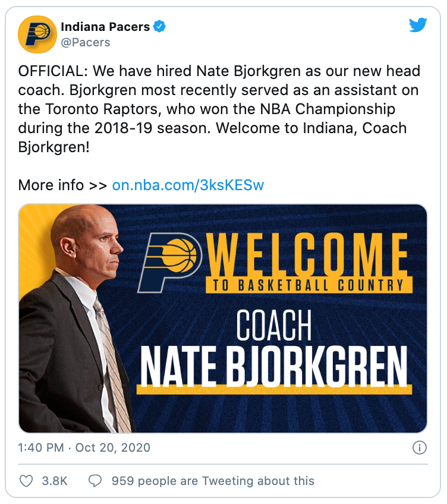447x504 pixels.
Task: Click the "OFFICIAL" tweet text paragraph
Action: tap(219, 109)
